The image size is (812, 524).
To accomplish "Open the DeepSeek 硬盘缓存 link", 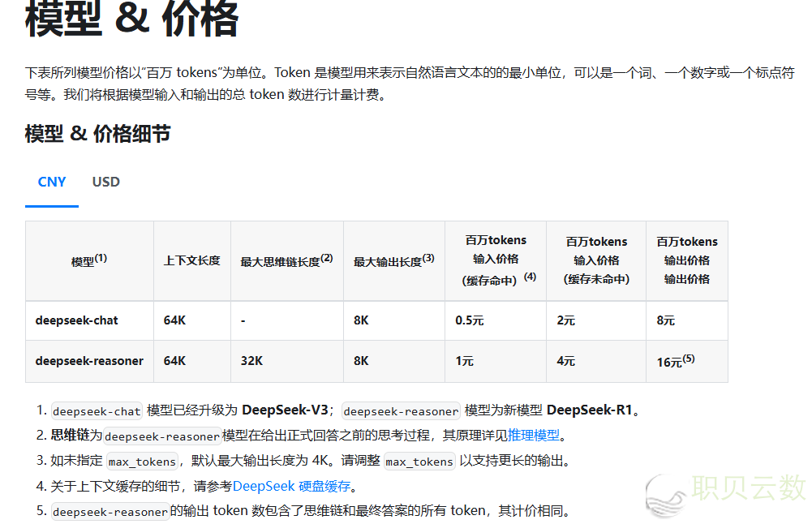I will (x=291, y=486).
